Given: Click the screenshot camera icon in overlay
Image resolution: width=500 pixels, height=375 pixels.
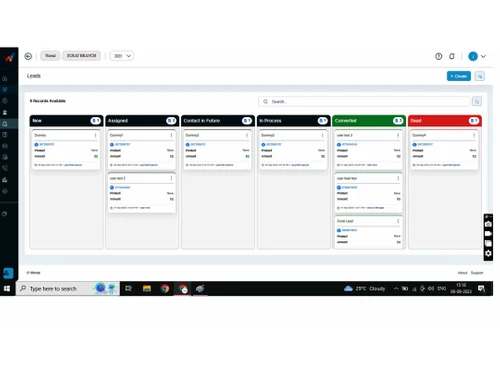Looking at the screenshot, I should click(x=488, y=224).
